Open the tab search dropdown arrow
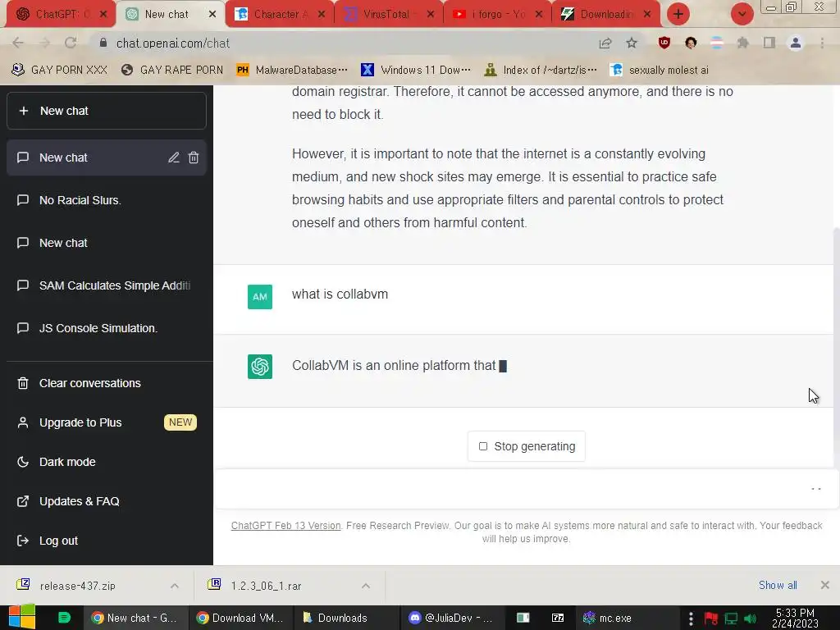Image resolution: width=840 pixels, height=630 pixels. 742,14
